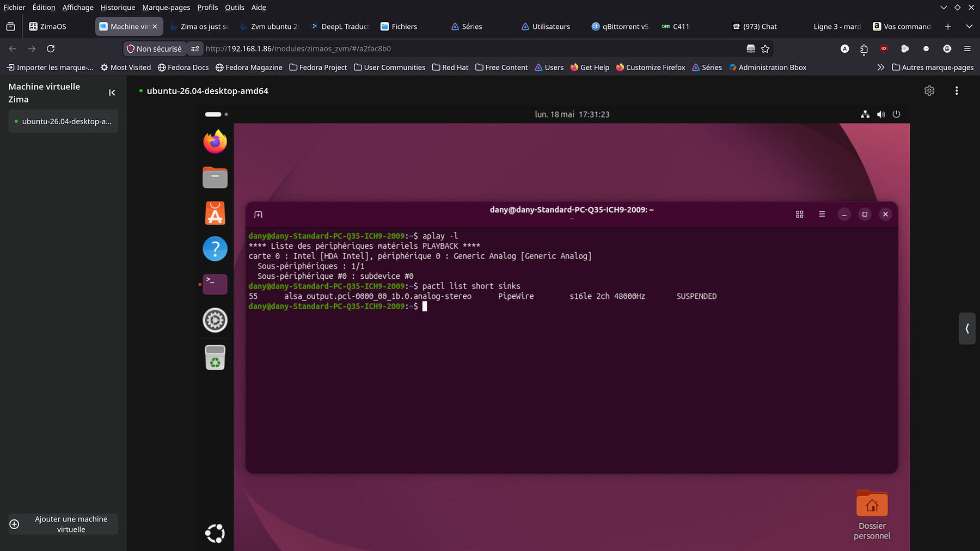Open the User Communities bookmarks folder

pyautogui.click(x=389, y=68)
